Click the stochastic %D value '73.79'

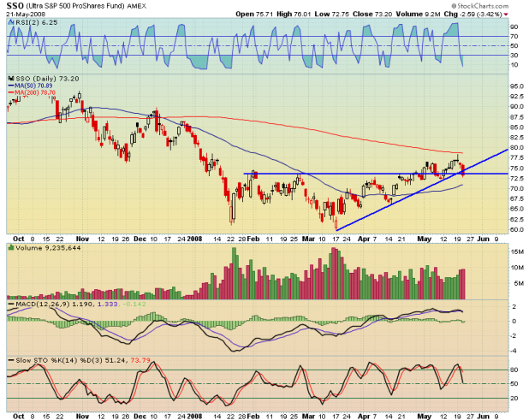tap(140, 360)
